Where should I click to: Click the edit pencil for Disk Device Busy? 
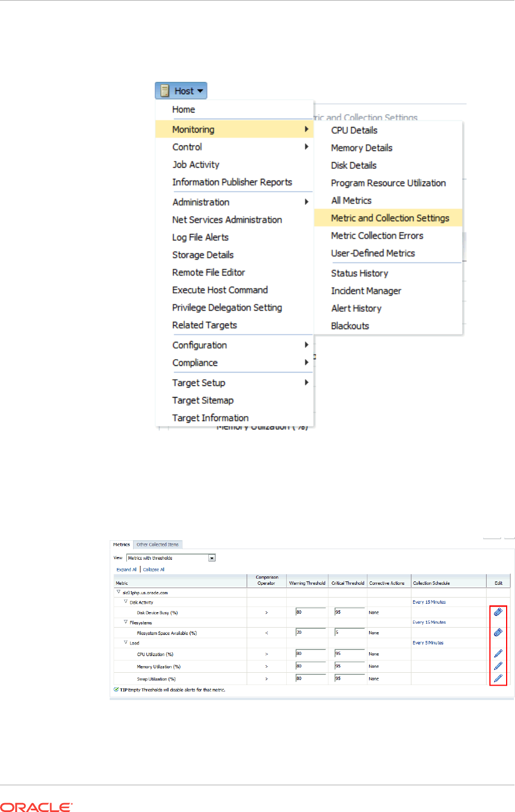[498, 612]
